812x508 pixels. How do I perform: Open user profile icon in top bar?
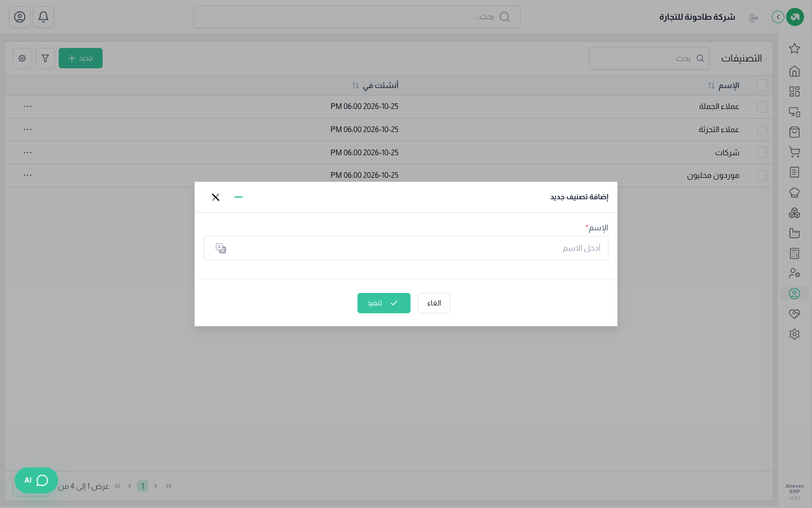20,17
